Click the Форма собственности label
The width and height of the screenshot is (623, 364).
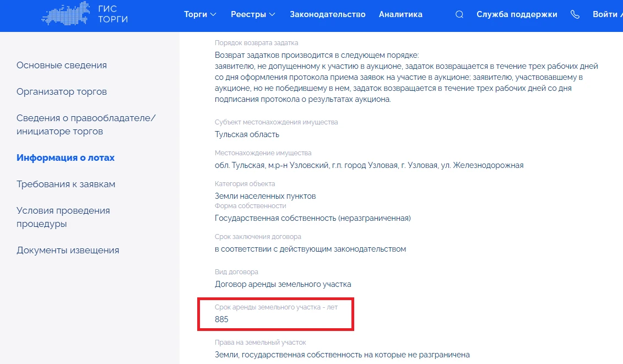pos(250,206)
